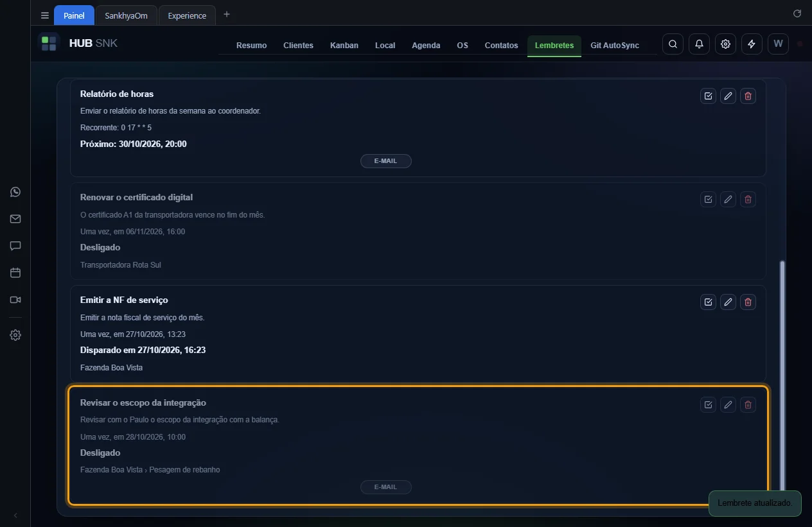Open the video camera icon in sidebar
The height and width of the screenshot is (527, 812).
point(15,300)
